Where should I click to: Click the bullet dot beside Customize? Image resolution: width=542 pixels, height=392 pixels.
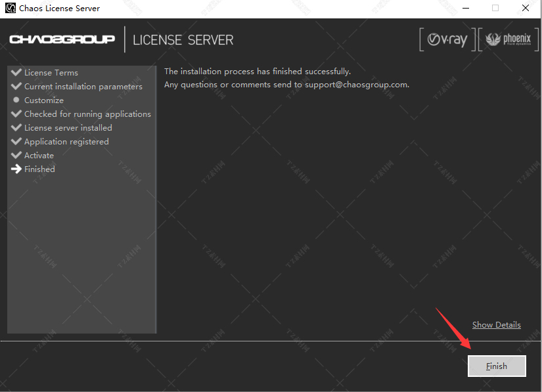16,100
